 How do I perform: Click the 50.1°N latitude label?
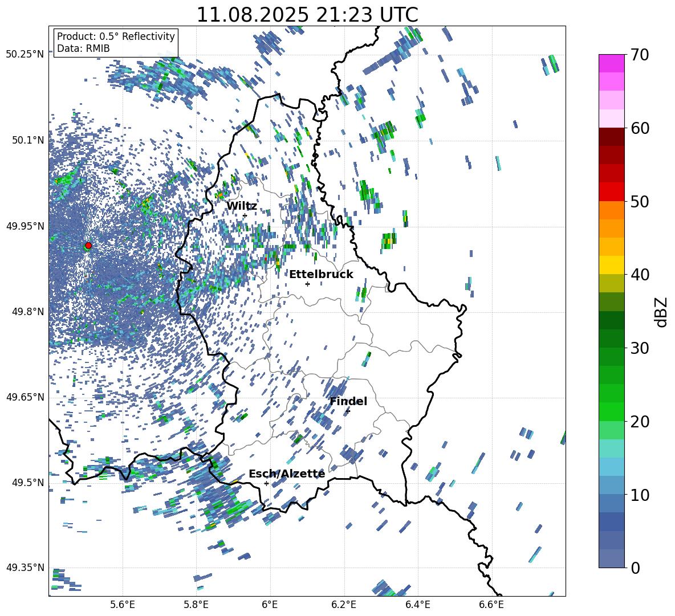click(27, 140)
